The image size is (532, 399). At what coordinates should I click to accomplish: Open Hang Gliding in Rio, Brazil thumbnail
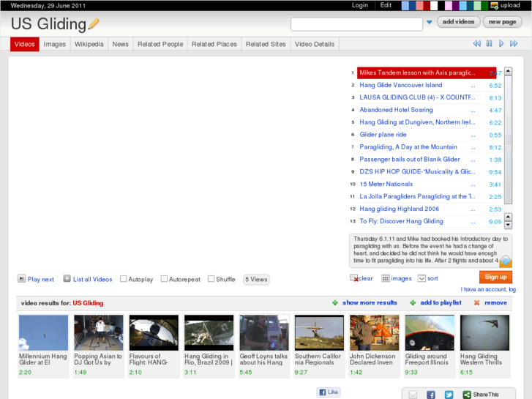point(209,332)
